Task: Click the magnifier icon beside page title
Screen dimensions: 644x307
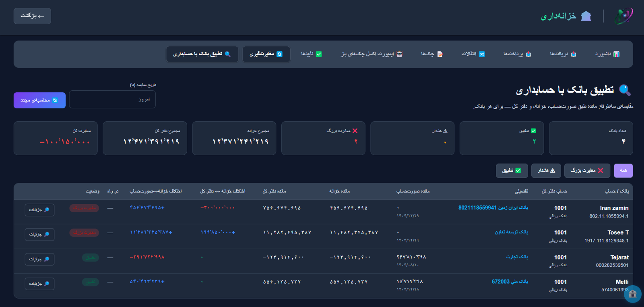Action: click(625, 90)
